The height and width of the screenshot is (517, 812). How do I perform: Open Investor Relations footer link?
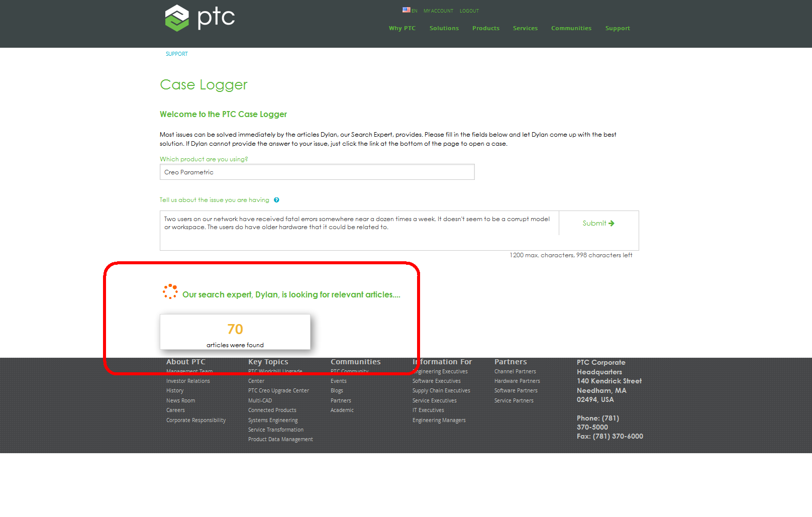click(188, 381)
